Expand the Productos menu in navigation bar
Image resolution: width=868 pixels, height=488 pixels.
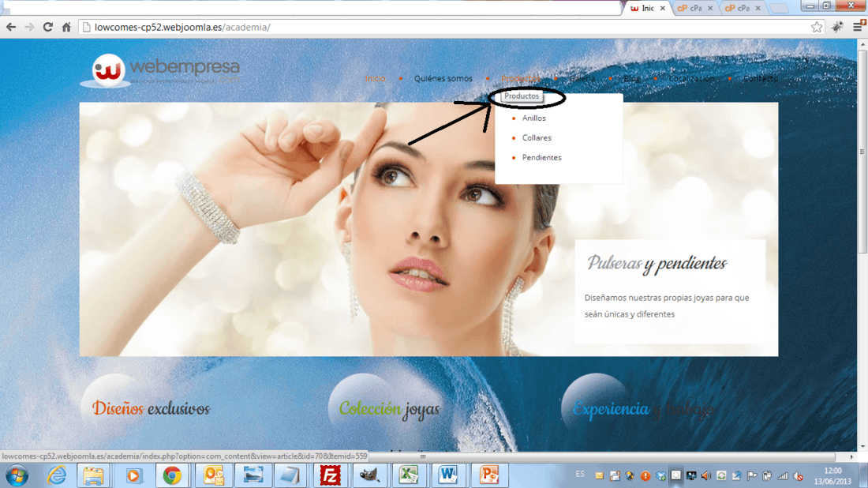pyautogui.click(x=520, y=79)
